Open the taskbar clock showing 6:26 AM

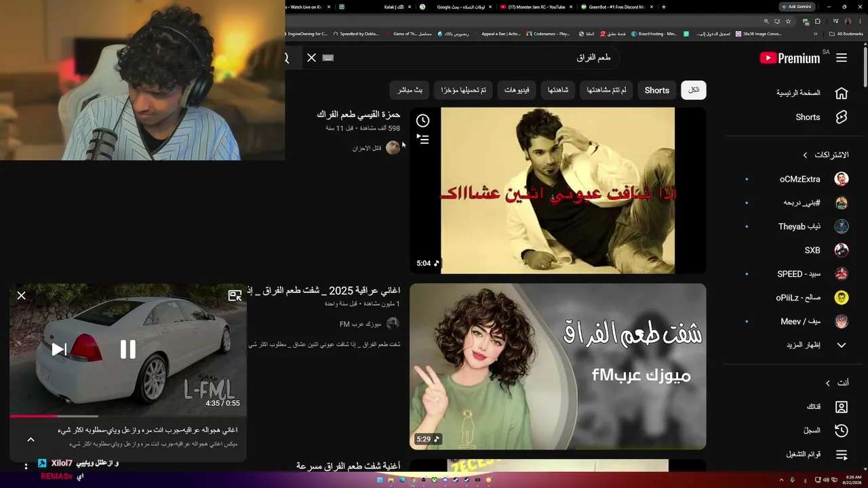pos(854,480)
